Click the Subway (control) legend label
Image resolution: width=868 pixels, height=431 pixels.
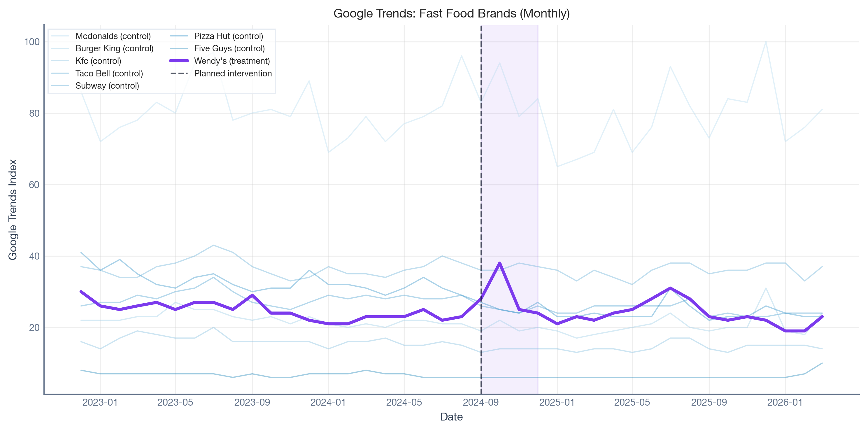(107, 86)
